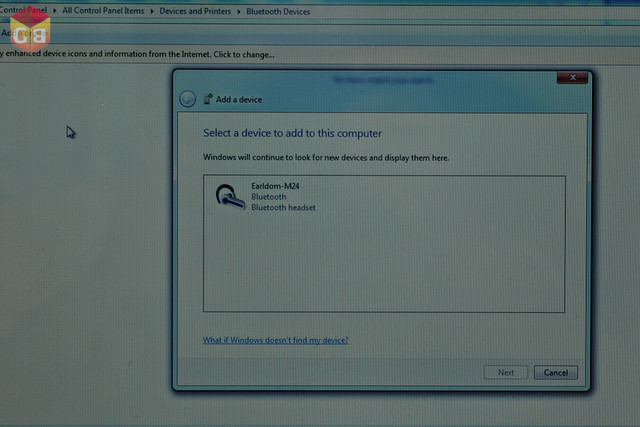Expand arrow after Control Panel breadcrumb

[x=55, y=10]
